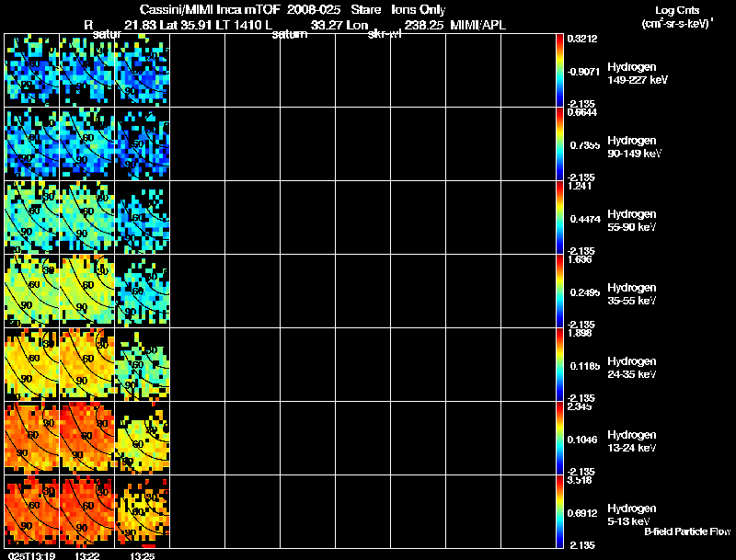This screenshot has width=736, height=560.
Task: Click the '1.241' scale maximum value
Action: (580, 186)
